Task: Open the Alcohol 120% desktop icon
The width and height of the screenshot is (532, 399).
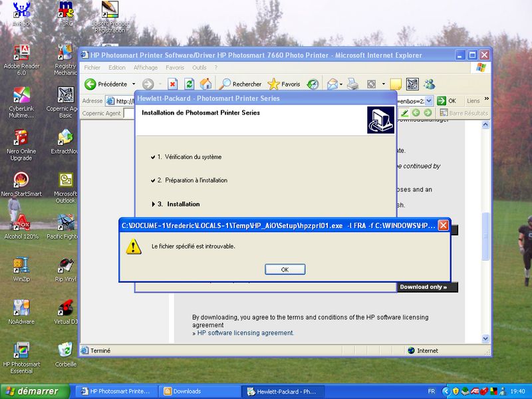Action: click(x=21, y=227)
